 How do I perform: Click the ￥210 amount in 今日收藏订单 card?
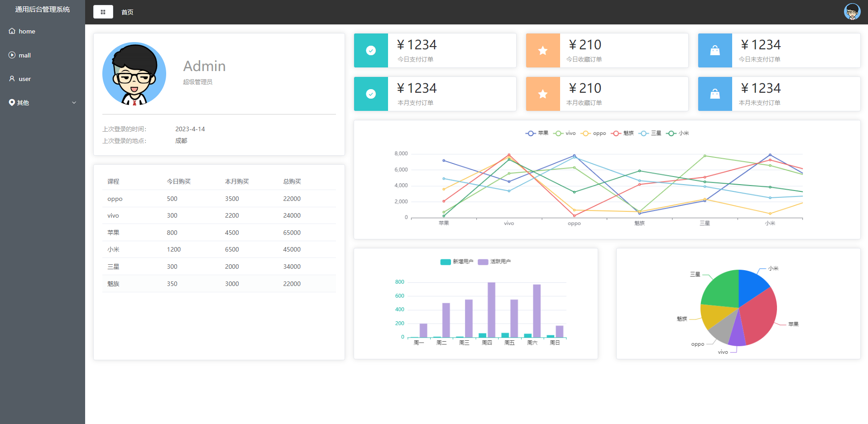coord(585,45)
